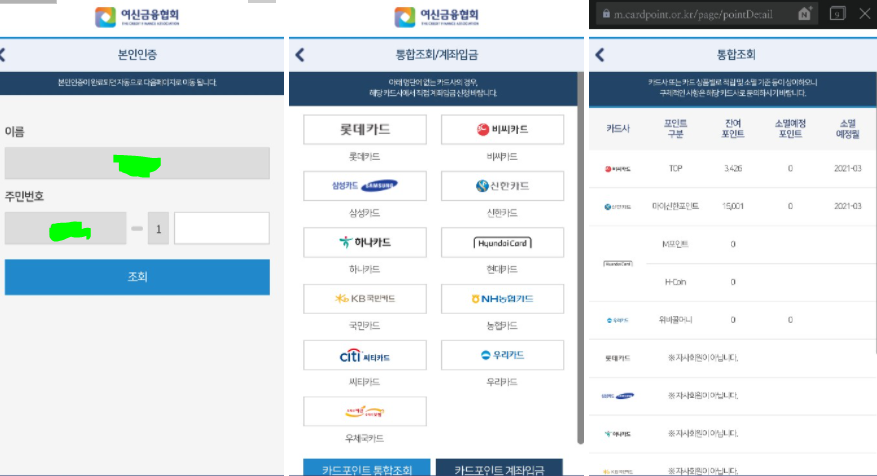Click the 3,426 points value
Screen dimensions: 877x476
pos(733,168)
